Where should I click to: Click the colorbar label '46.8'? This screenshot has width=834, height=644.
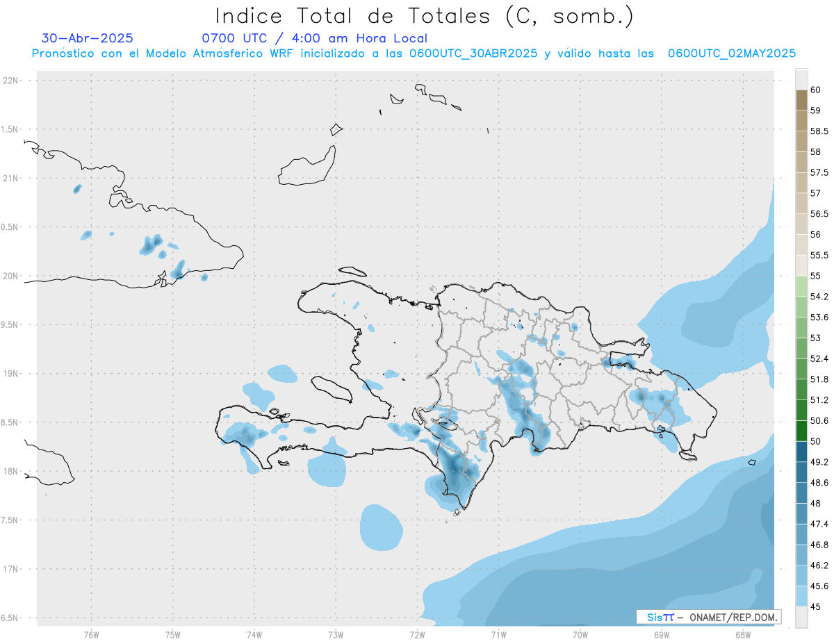[819, 545]
